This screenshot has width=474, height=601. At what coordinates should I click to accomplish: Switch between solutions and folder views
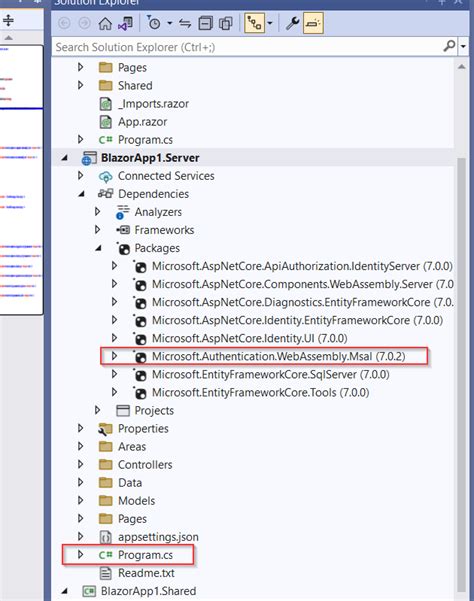tap(126, 24)
